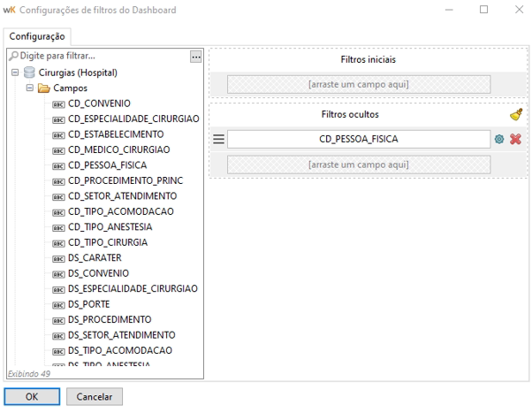532x413 pixels.
Task: Remove CD_PESSOA_FISICA filter with red X
Action: pyautogui.click(x=515, y=139)
